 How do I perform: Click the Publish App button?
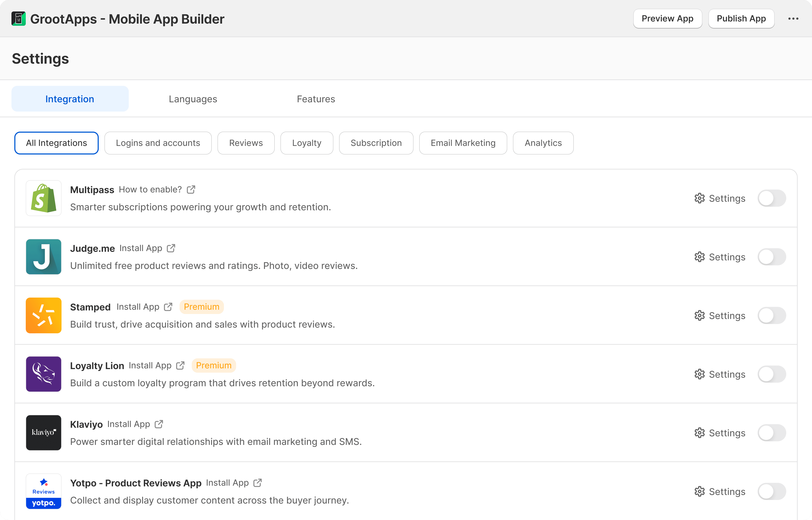coord(741,19)
